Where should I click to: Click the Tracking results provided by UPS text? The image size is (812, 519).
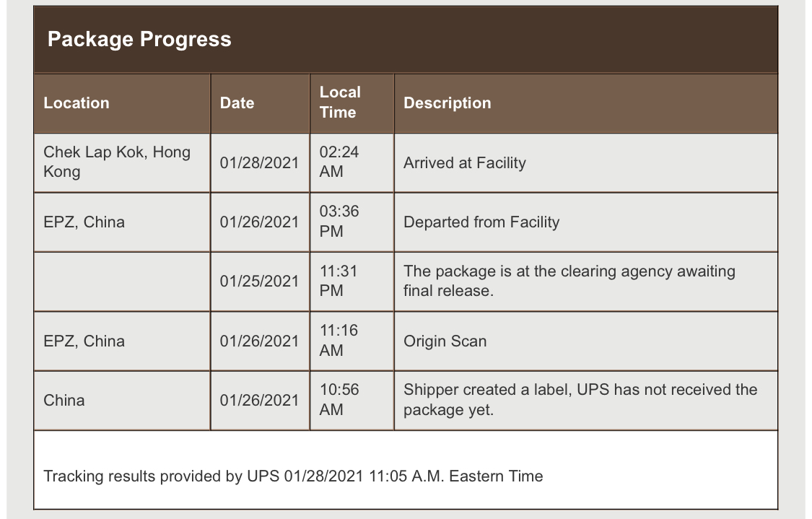coord(293,476)
